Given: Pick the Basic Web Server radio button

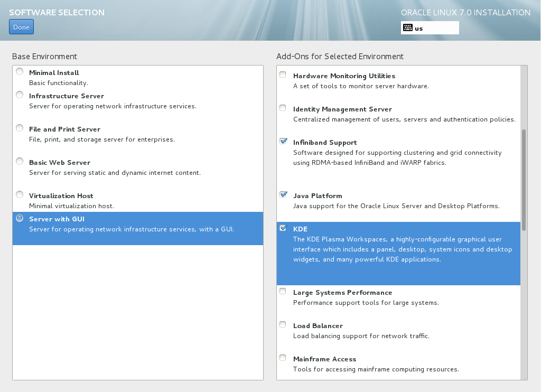Looking at the screenshot, I should pos(20,161).
